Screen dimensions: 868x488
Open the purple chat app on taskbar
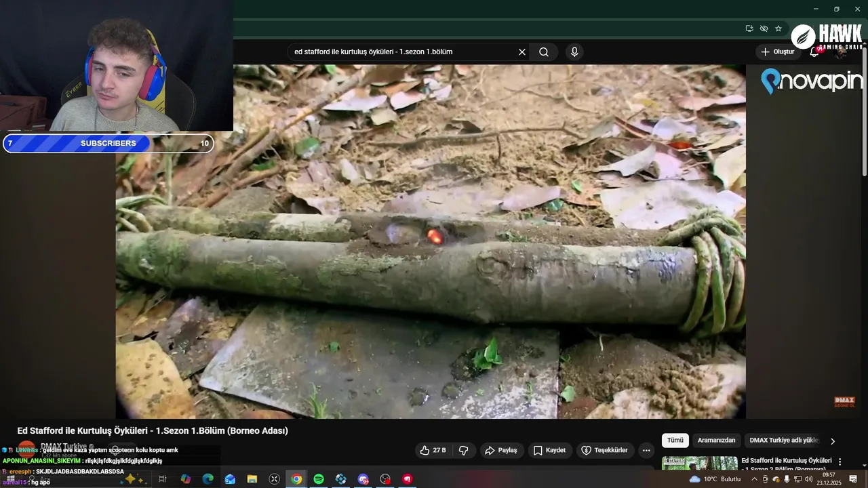click(x=363, y=479)
